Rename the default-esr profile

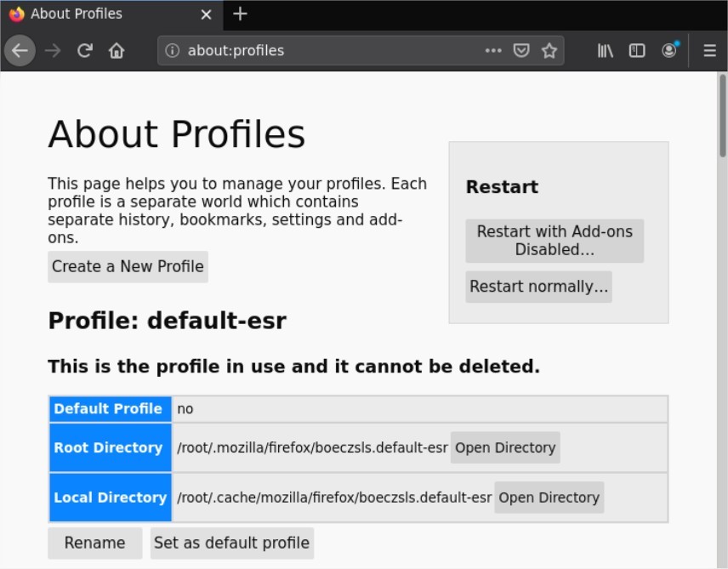click(94, 543)
